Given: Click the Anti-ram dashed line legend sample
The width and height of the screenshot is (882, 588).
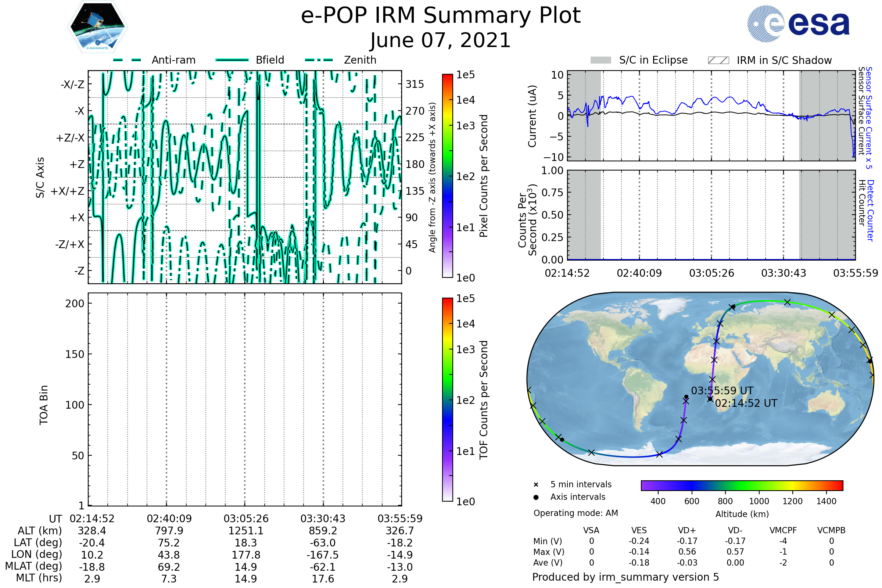Looking at the screenshot, I should click(127, 60).
